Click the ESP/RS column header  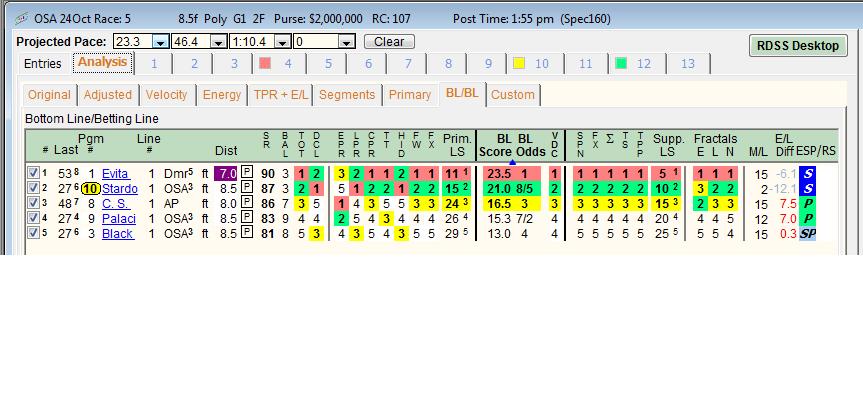click(816, 151)
